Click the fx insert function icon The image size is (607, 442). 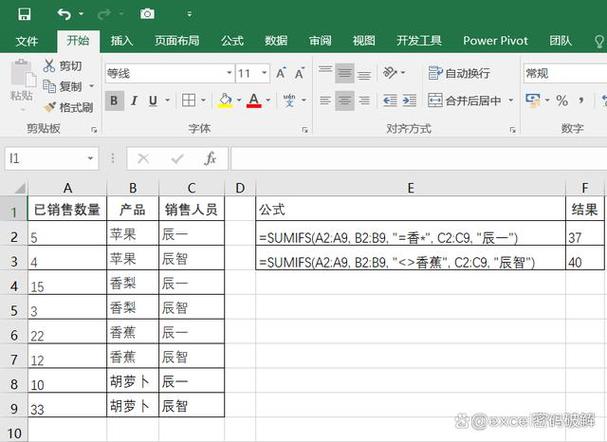click(210, 158)
